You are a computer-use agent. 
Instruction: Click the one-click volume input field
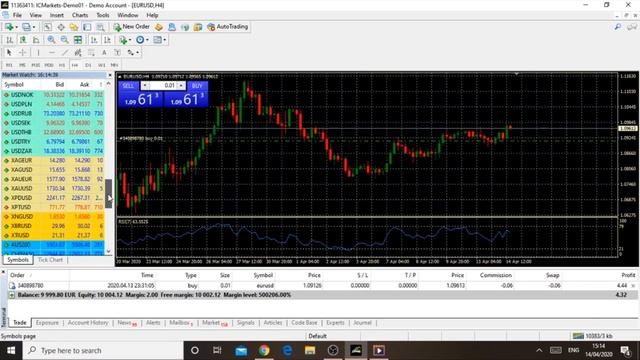(163, 85)
